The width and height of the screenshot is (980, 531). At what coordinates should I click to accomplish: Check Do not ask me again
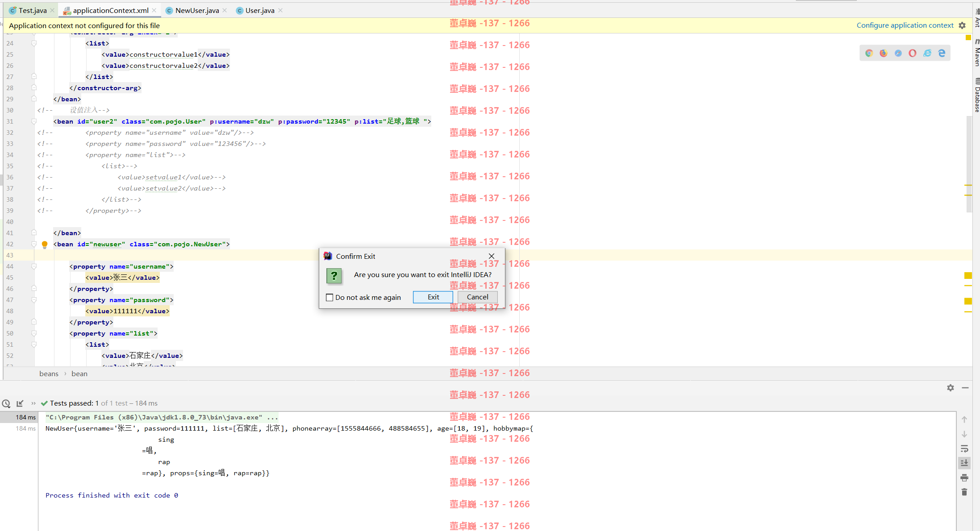tap(329, 298)
